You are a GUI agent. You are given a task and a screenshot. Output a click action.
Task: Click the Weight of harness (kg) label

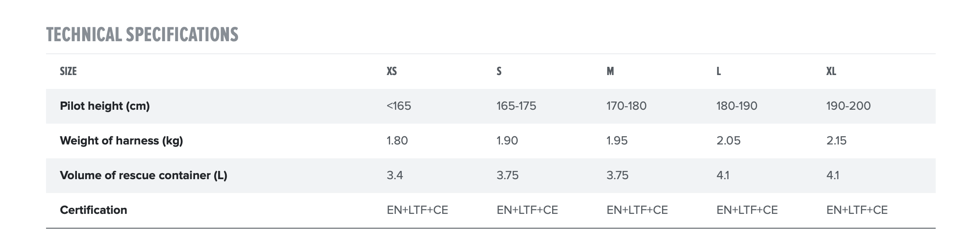[x=121, y=141]
